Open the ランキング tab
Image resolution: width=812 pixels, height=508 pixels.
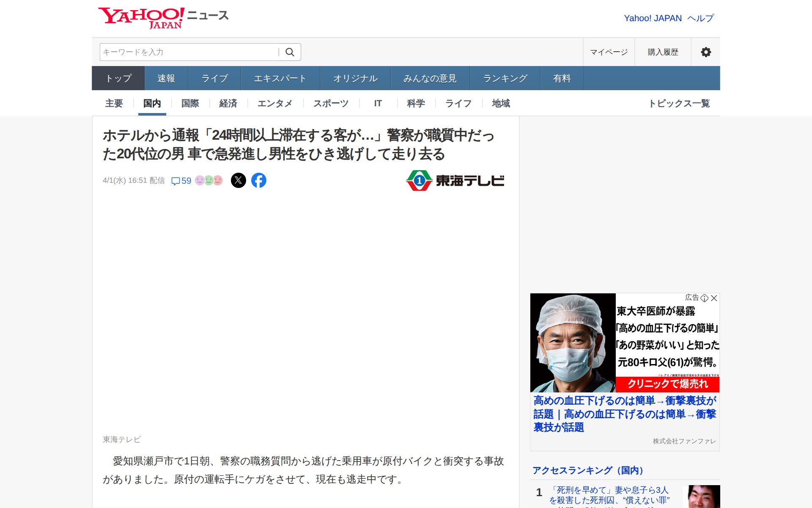(505, 78)
